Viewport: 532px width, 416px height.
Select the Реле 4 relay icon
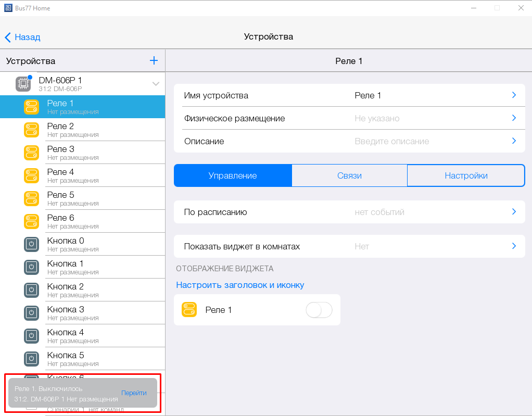(x=32, y=175)
